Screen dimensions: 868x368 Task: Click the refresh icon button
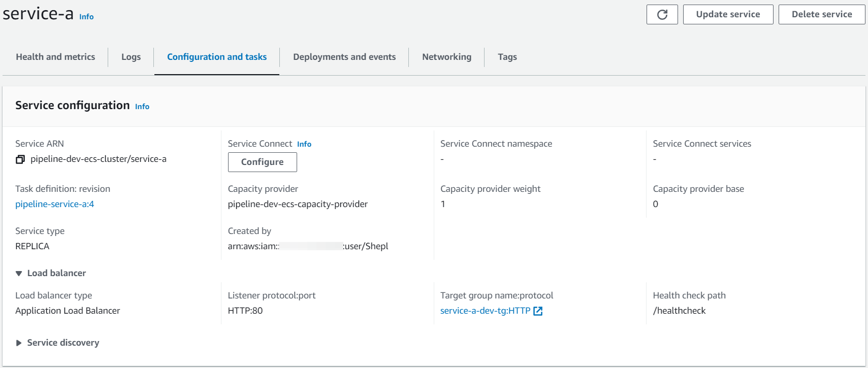(662, 15)
